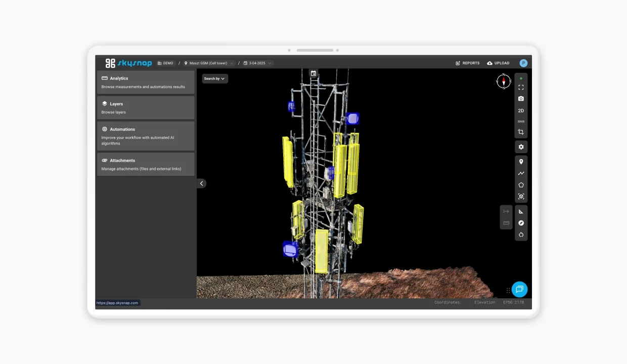Click the Coordinates readout in status bar
The image size is (627, 364).
[448, 302]
